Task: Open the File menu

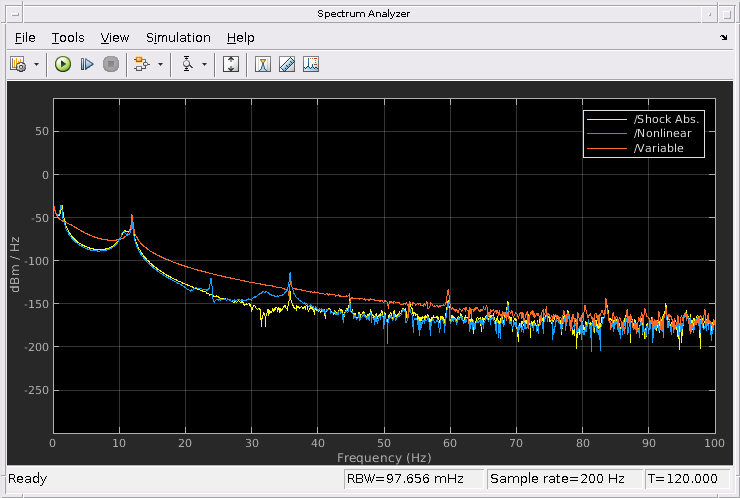Action: click(25, 37)
